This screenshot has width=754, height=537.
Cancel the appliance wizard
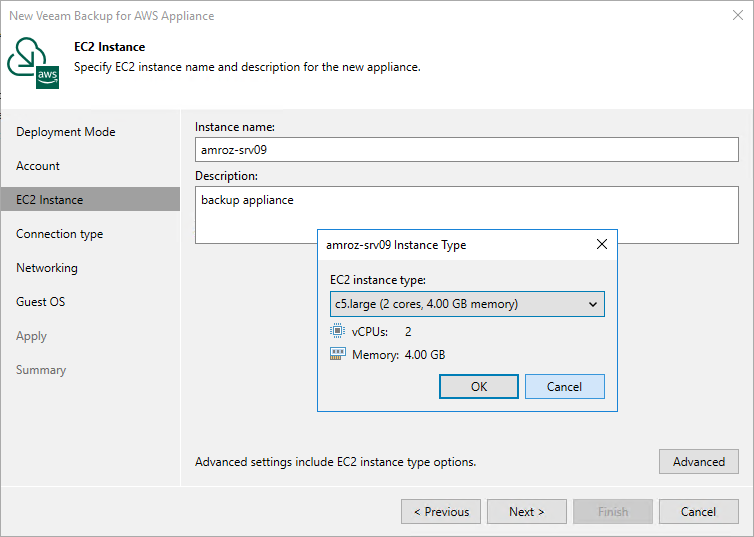[699, 512]
